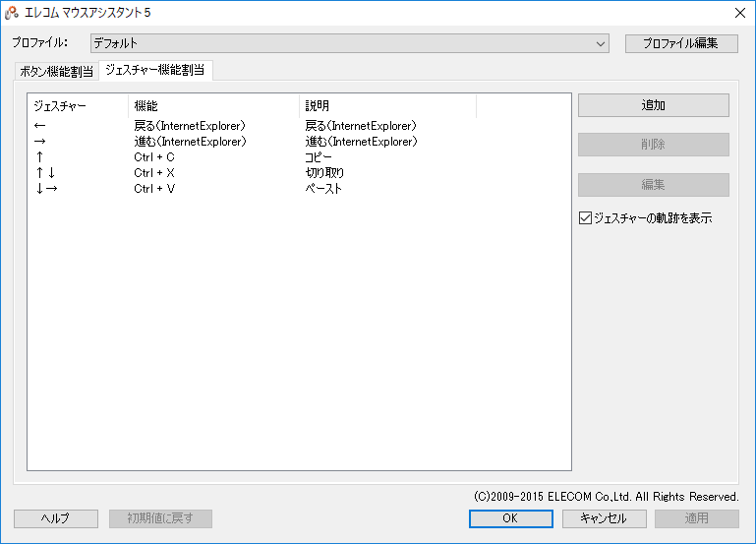Close the マウスアシスタント window

tap(739, 13)
